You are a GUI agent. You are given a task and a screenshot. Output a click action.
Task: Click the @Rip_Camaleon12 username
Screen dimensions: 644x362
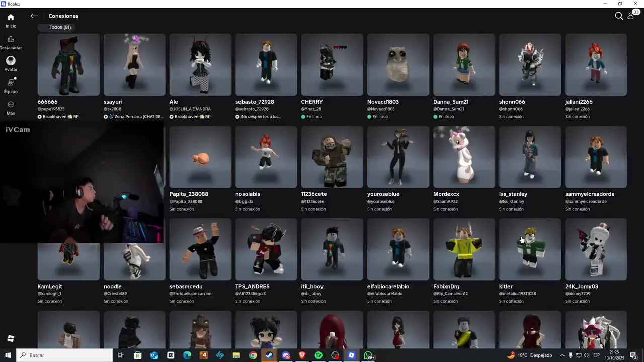click(x=451, y=294)
